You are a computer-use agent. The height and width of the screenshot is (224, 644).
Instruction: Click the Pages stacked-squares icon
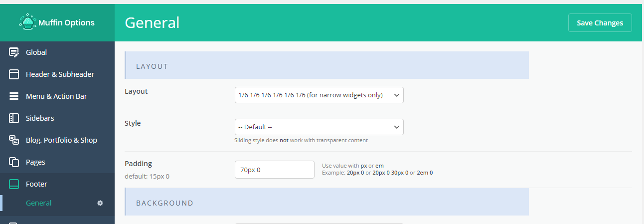tap(14, 162)
